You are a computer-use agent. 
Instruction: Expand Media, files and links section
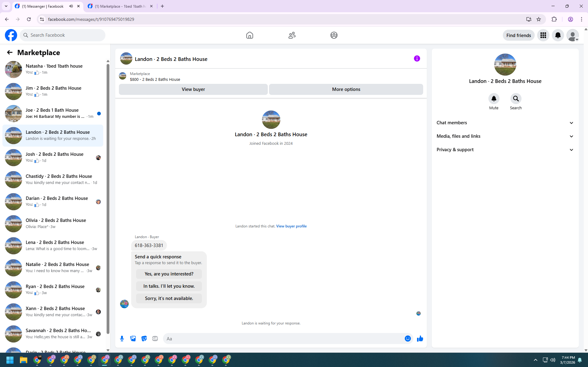click(x=505, y=136)
